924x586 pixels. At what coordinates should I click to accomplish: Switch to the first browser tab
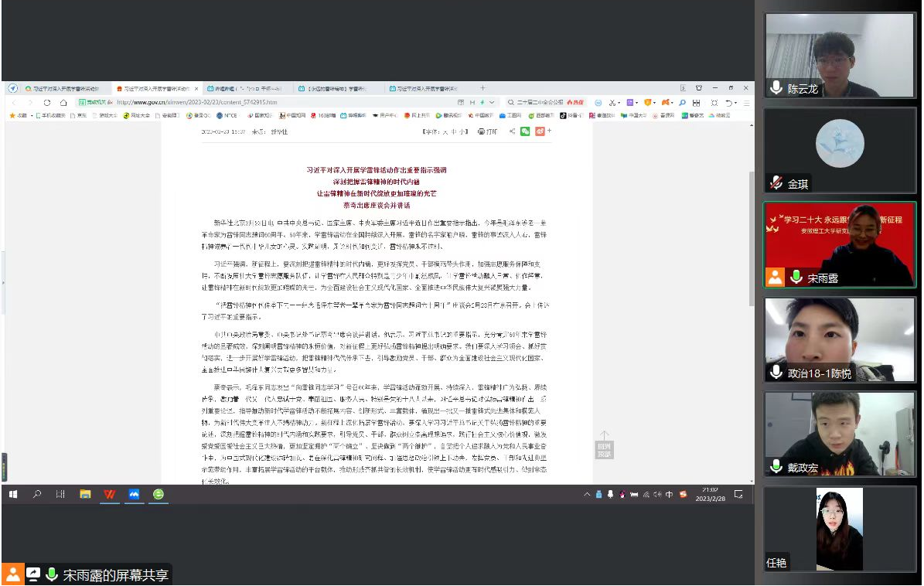[x=62, y=88]
